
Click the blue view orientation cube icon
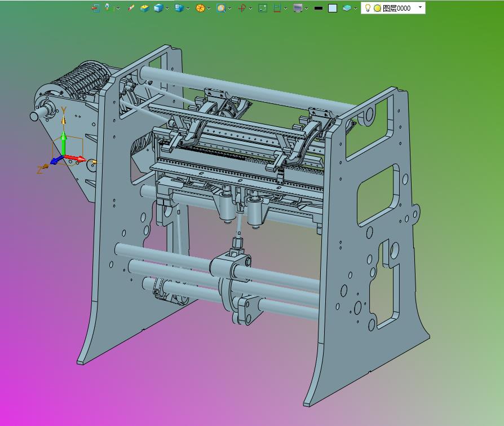[x=179, y=8]
